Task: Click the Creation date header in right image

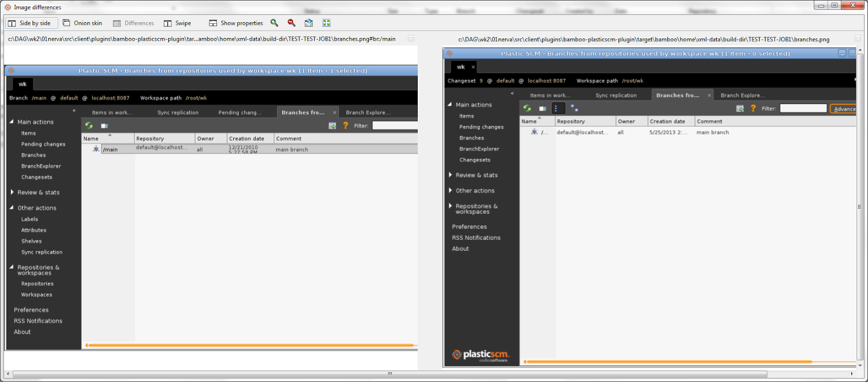Action: point(671,121)
